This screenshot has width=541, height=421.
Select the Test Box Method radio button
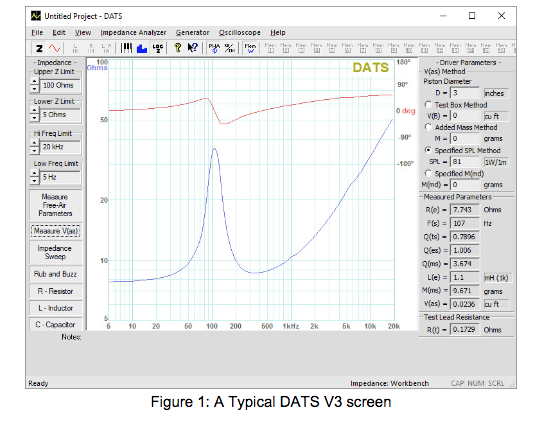(x=428, y=105)
